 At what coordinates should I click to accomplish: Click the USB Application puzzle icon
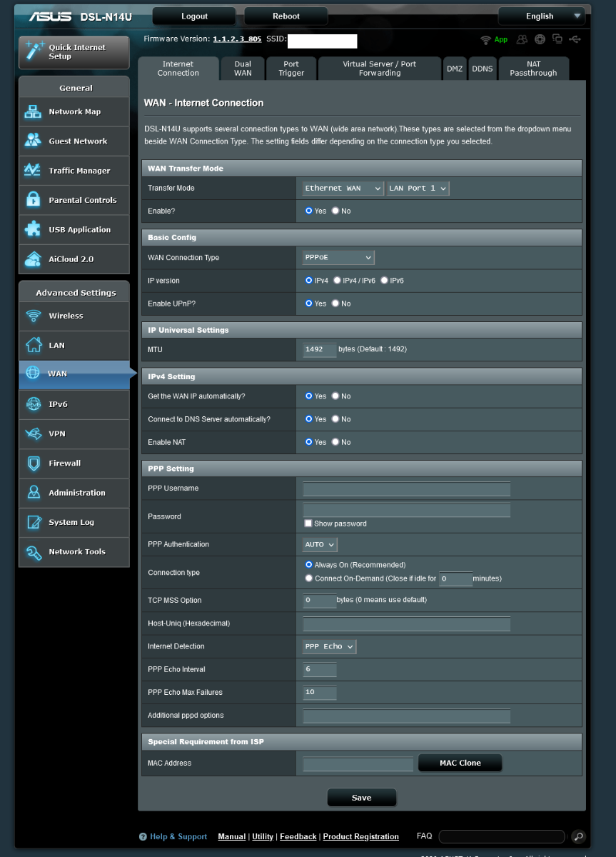[x=33, y=229]
